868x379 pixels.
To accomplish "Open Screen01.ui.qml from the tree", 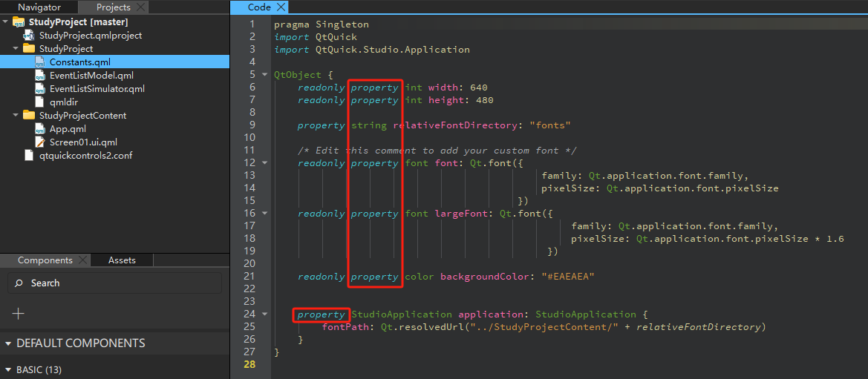I will click(83, 142).
